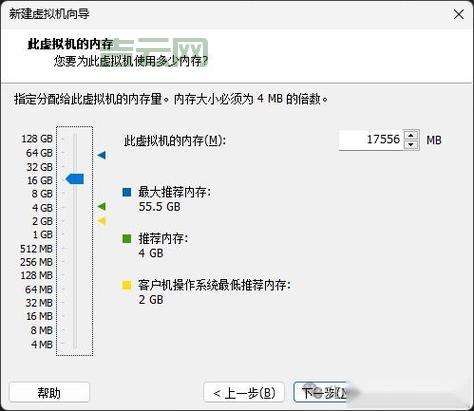Screen dimensions: 474x411
Task: Click the 256 MB slider label
Action: coord(36,262)
